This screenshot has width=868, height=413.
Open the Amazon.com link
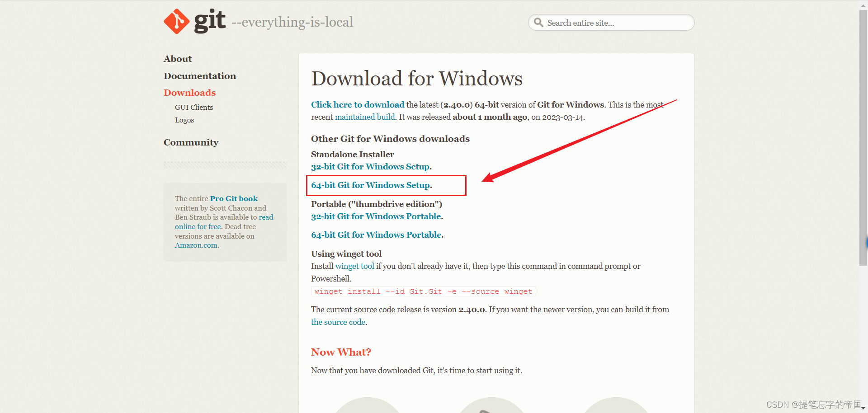[x=196, y=245]
